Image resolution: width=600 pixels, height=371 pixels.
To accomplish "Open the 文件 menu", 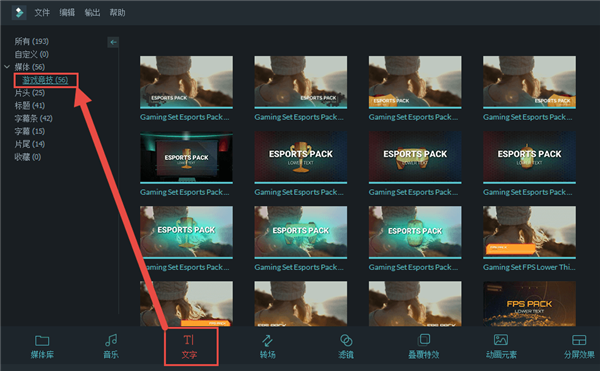I will (x=42, y=13).
